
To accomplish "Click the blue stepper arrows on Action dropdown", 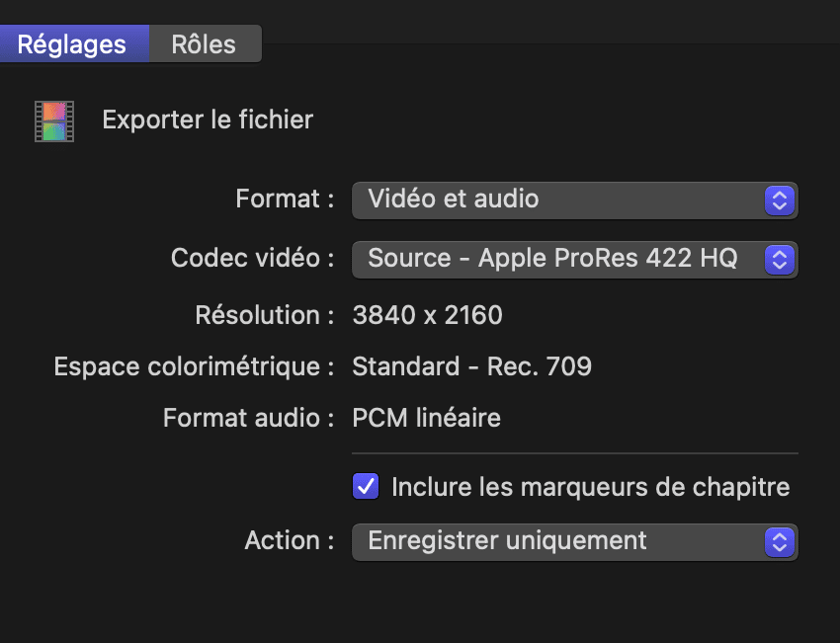I will coord(780,542).
